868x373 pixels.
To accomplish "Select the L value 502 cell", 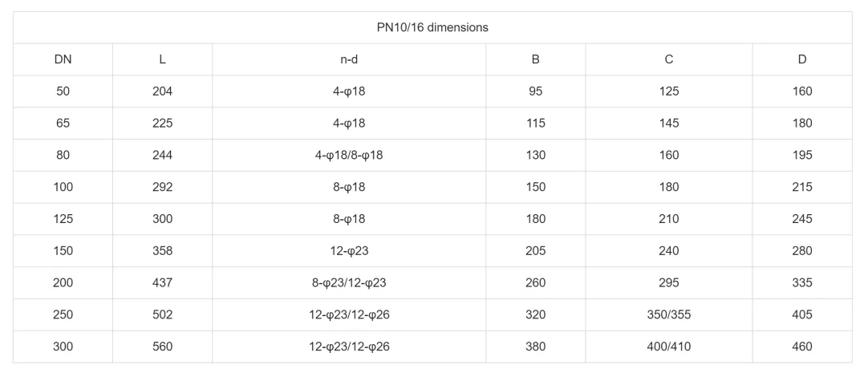I will (162, 314).
